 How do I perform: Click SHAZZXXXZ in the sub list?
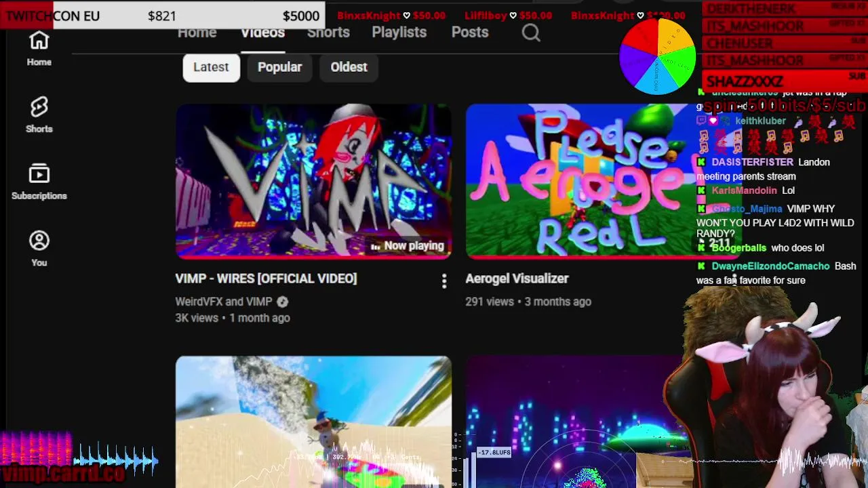(x=745, y=81)
